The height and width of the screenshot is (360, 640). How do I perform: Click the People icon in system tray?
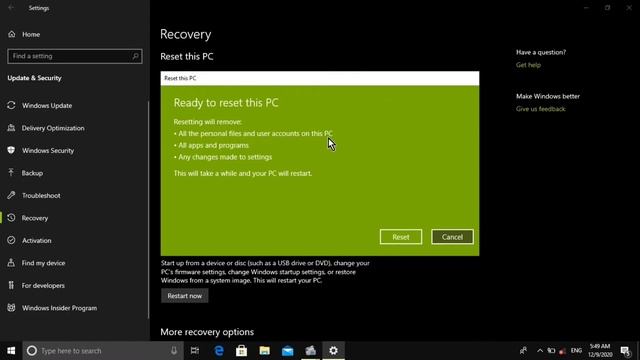(523, 351)
